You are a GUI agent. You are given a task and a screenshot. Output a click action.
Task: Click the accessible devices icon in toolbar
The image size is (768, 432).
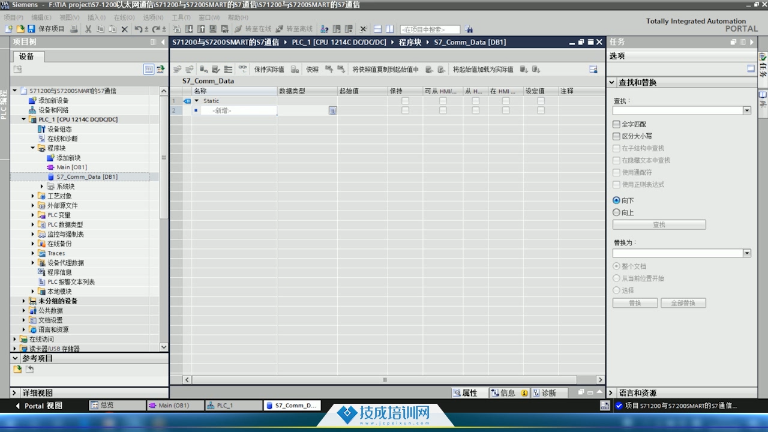pyautogui.click(x=324, y=29)
